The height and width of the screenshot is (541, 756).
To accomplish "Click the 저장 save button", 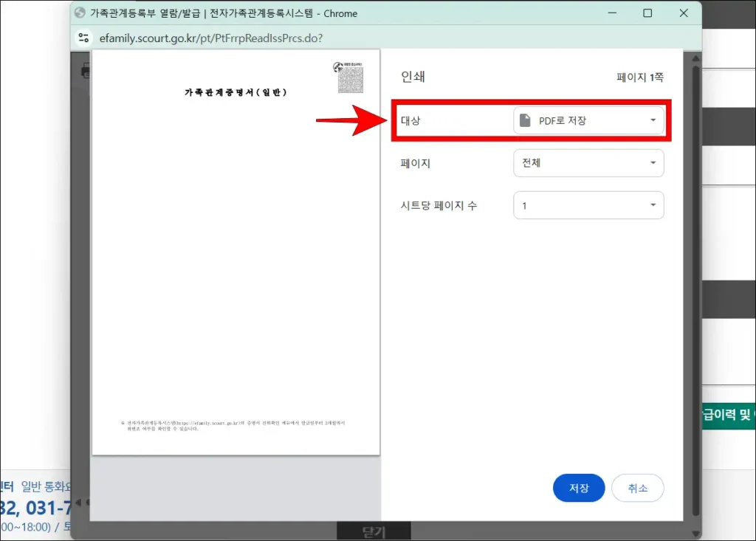I will coord(579,488).
